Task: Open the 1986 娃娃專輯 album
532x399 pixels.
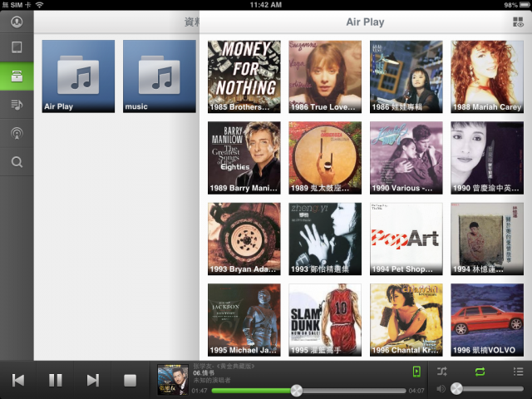Action: click(x=406, y=76)
